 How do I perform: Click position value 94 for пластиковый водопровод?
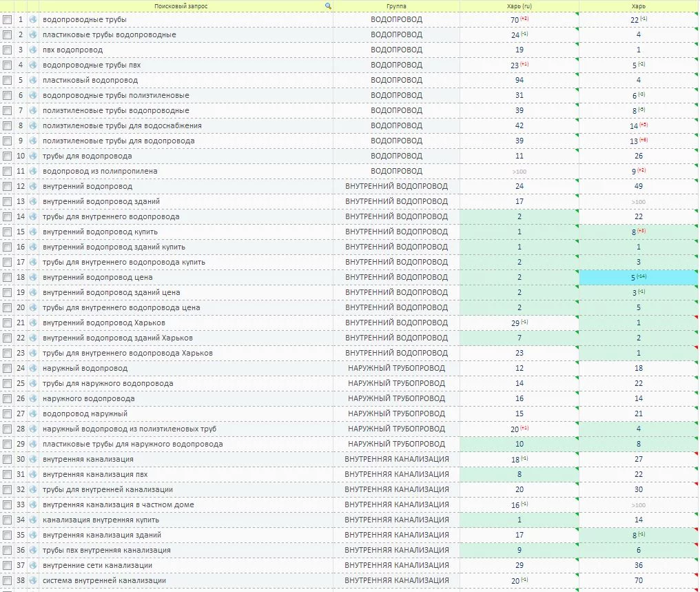tap(519, 80)
